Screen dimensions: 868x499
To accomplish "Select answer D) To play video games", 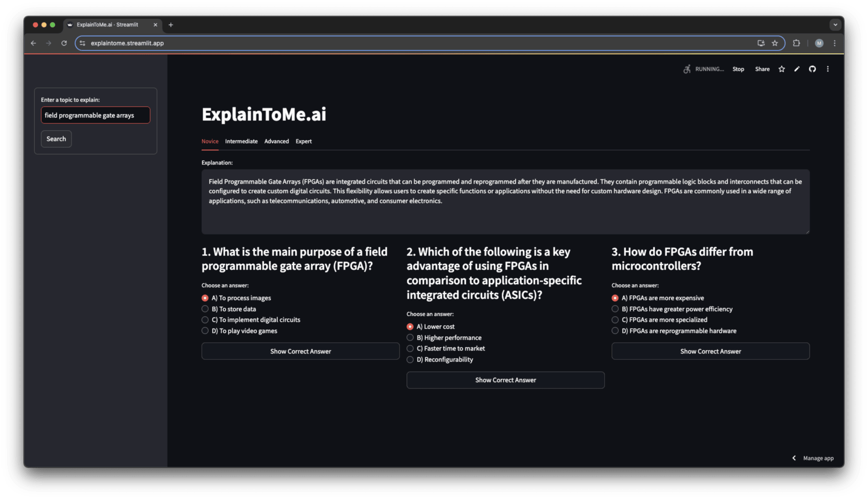I will (x=240, y=331).
